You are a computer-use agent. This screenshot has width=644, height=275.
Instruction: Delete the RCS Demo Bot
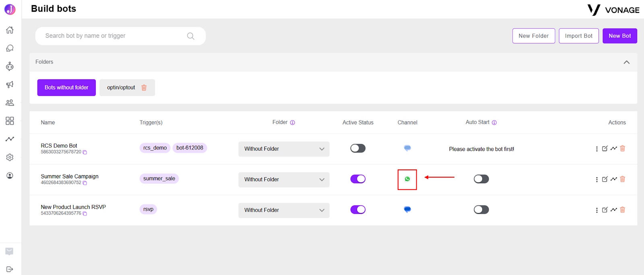pyautogui.click(x=623, y=149)
